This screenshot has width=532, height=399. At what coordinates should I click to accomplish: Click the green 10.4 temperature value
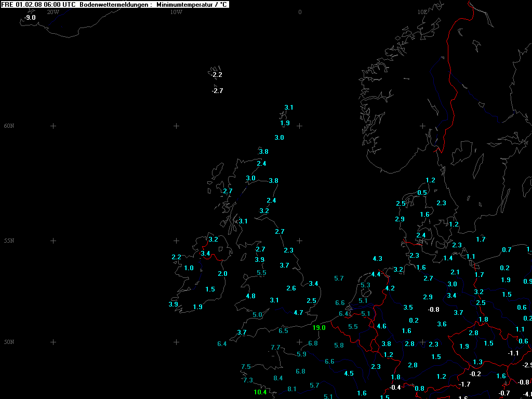(260, 392)
